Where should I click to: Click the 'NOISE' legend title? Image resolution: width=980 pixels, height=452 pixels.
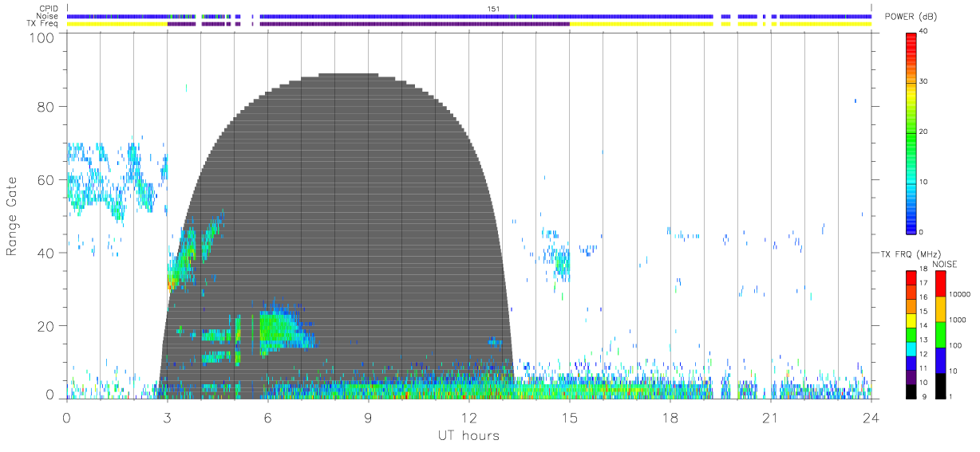pyautogui.click(x=945, y=264)
